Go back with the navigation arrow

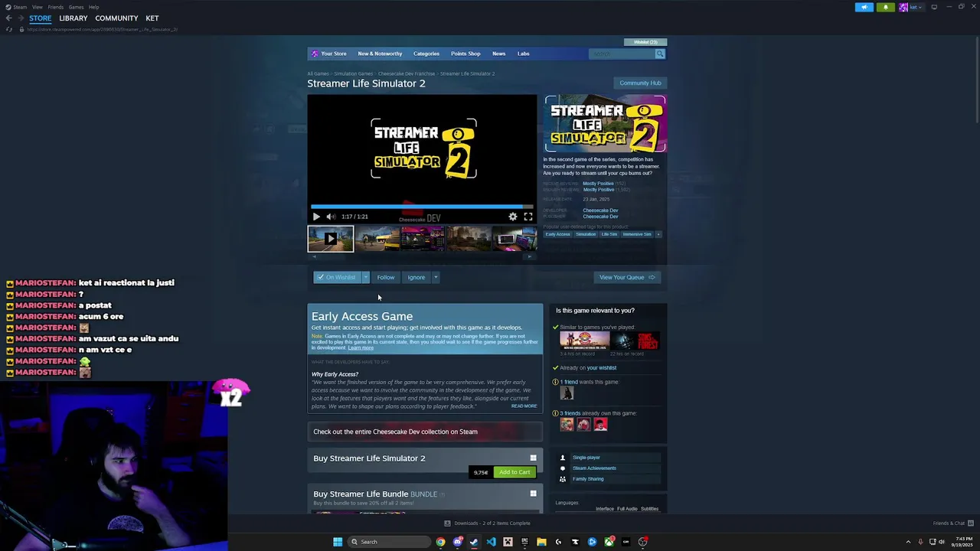(8, 18)
